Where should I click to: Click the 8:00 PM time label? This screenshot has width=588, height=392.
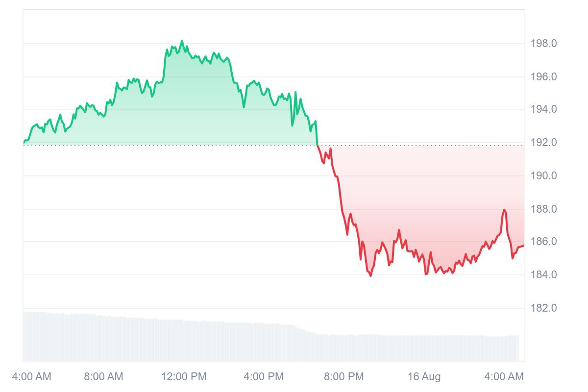pos(344,377)
